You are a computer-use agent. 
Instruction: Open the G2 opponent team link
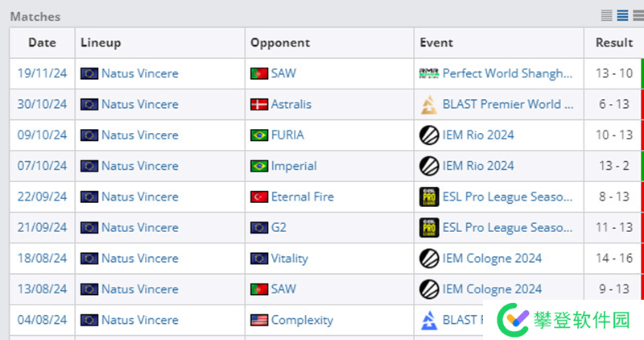coord(279,227)
